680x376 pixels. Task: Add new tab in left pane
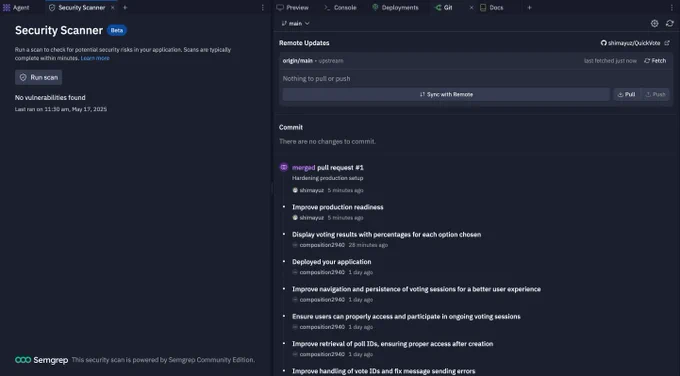click(125, 7)
